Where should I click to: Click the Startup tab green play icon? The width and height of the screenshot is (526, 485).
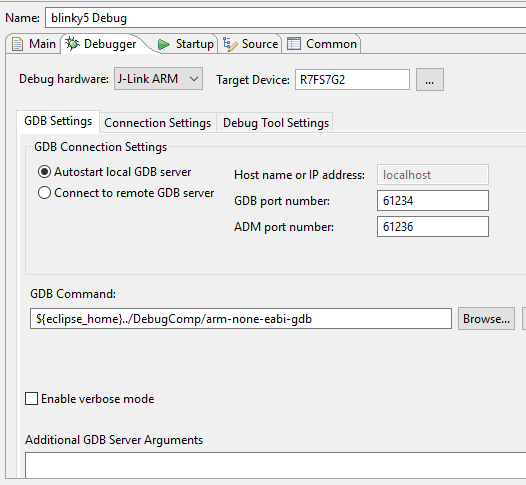point(163,44)
